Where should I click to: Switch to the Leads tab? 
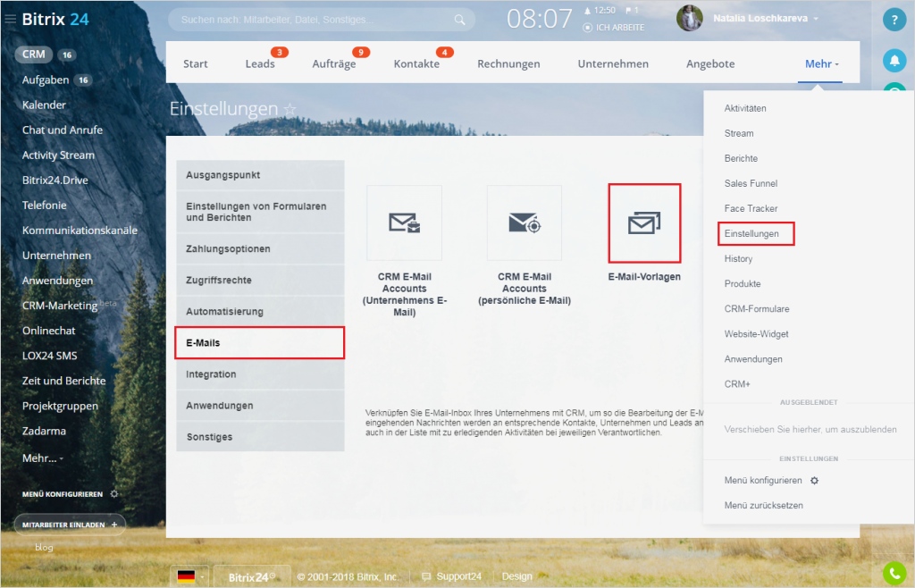pos(260,63)
